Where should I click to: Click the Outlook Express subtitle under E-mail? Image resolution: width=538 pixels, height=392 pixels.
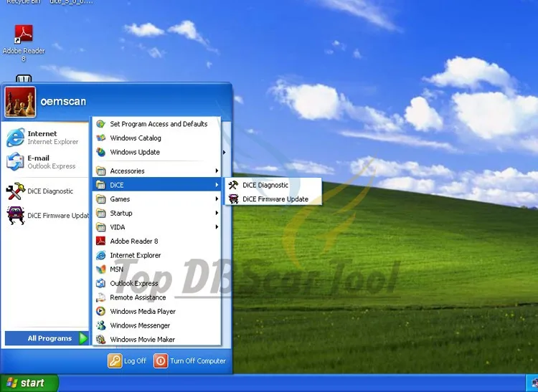point(52,166)
